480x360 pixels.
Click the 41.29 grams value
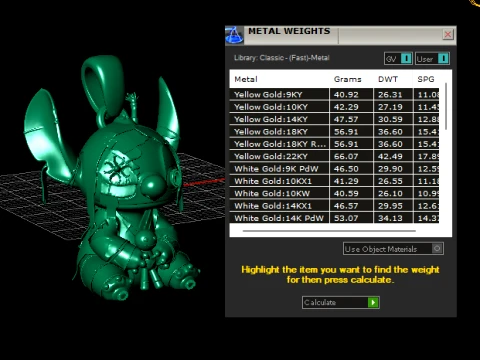(x=346, y=181)
